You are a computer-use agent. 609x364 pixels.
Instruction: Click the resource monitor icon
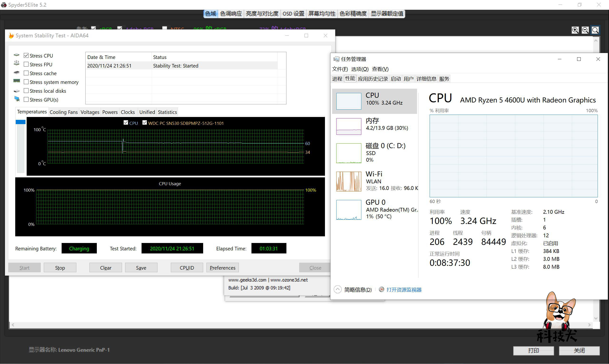(x=381, y=290)
